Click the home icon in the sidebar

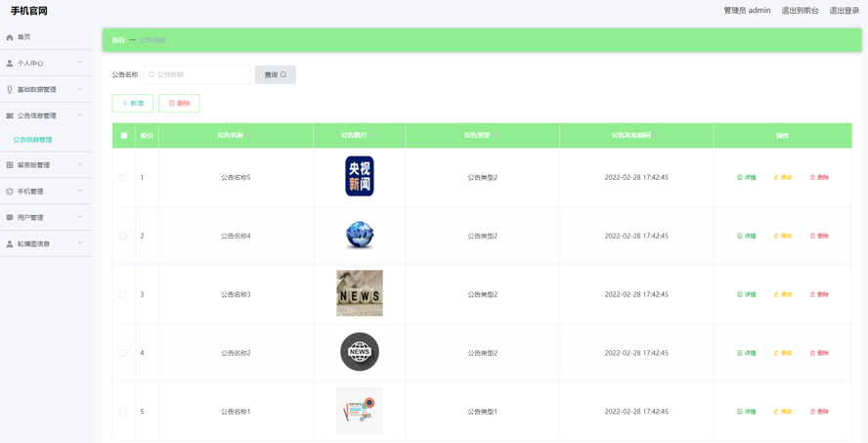(x=10, y=37)
